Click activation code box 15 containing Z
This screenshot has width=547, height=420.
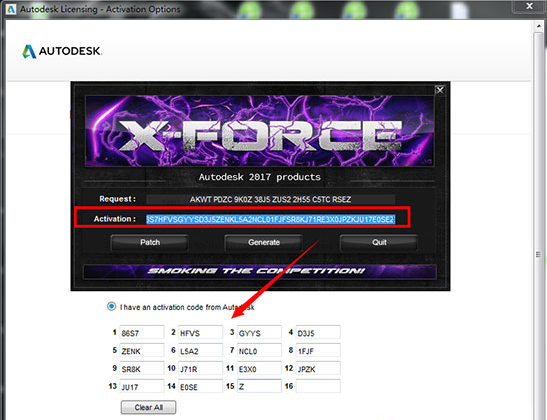[259, 387]
